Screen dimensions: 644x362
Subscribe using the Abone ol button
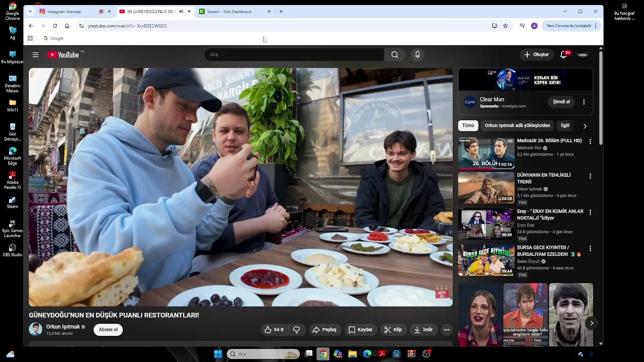tap(108, 330)
